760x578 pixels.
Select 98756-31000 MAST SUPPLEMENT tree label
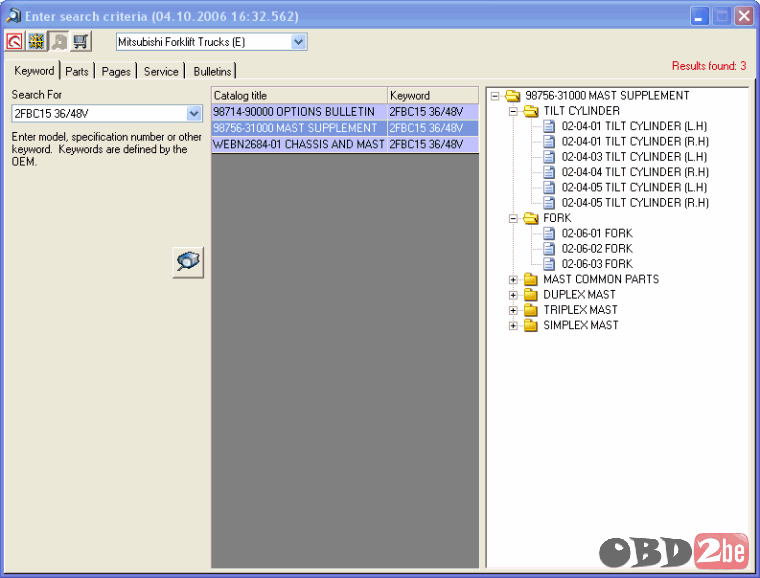(607, 95)
